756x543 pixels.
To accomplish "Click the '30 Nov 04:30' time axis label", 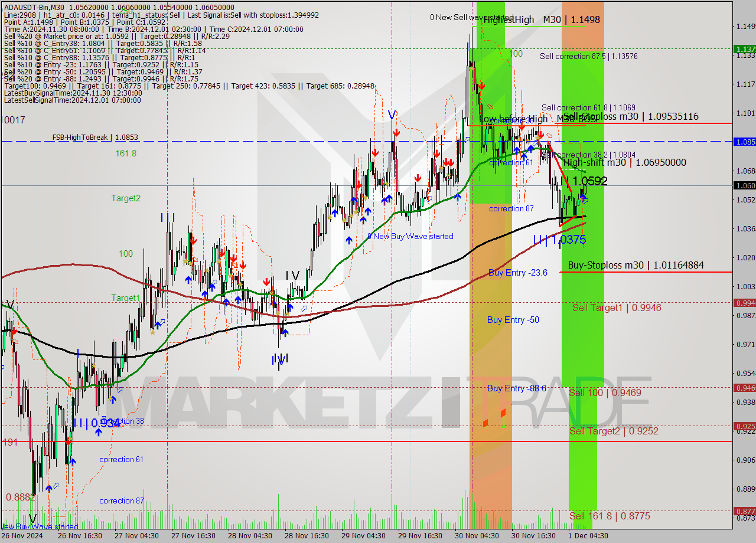I will point(477,536).
